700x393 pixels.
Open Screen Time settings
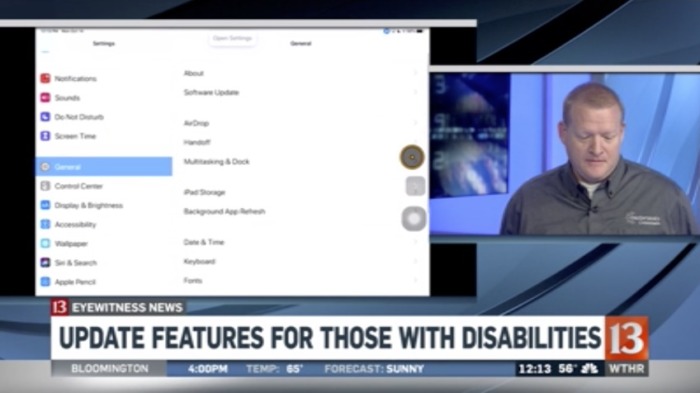pos(104,136)
